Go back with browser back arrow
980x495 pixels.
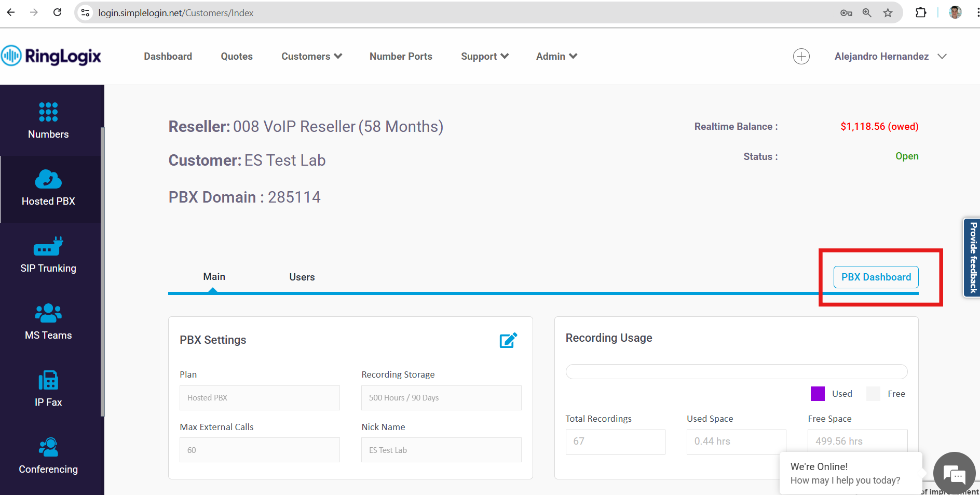[x=11, y=12]
